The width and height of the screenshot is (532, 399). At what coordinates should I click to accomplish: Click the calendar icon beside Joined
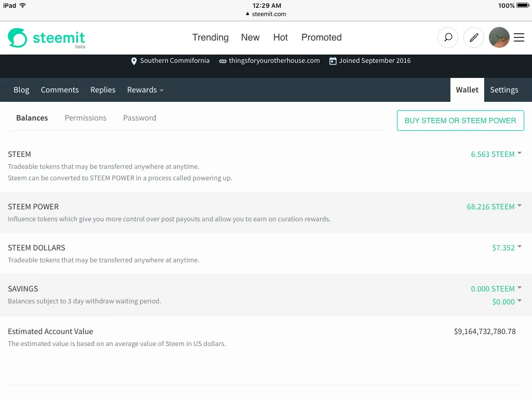point(333,61)
